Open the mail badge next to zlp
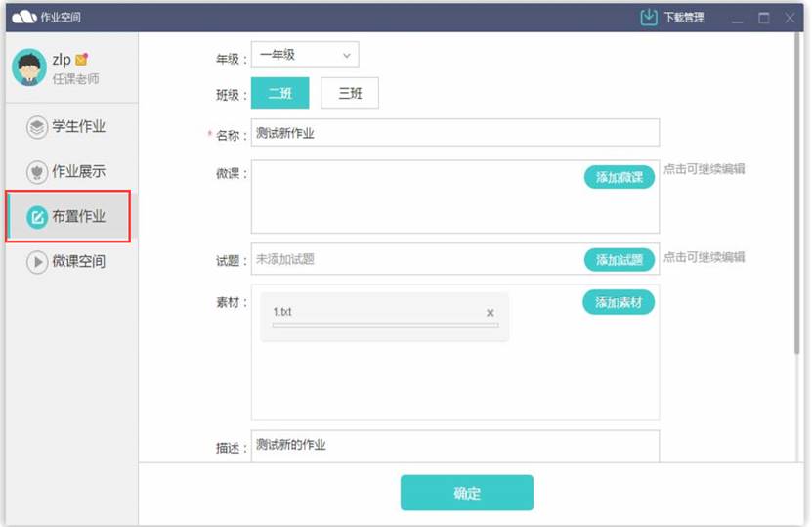Screen dimensions: 812x527 click(82, 59)
